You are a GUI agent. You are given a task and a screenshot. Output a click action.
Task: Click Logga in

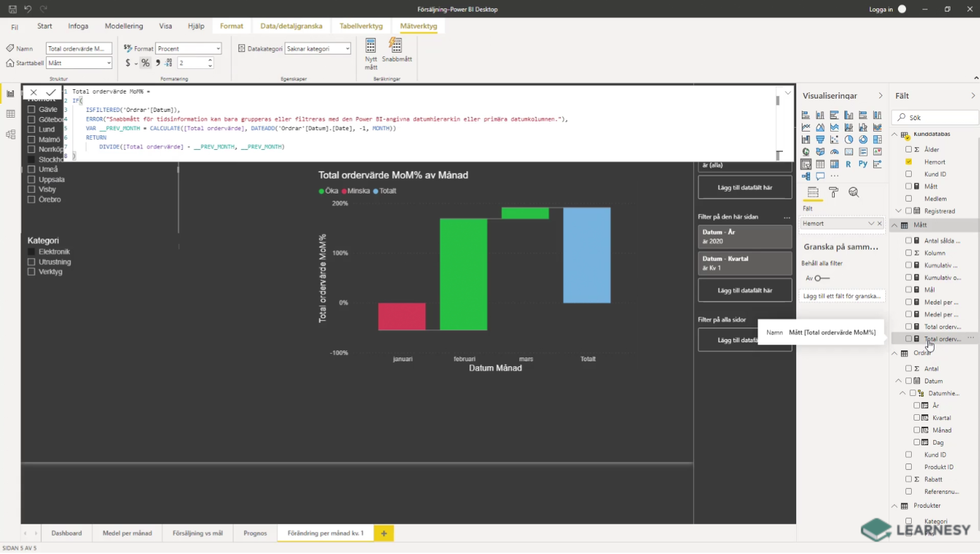(881, 9)
